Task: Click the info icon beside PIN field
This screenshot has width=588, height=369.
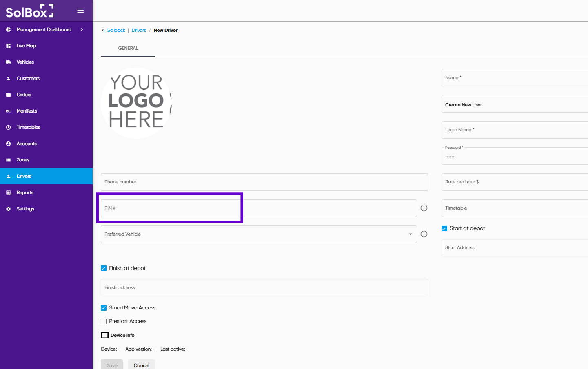Action: click(x=424, y=208)
